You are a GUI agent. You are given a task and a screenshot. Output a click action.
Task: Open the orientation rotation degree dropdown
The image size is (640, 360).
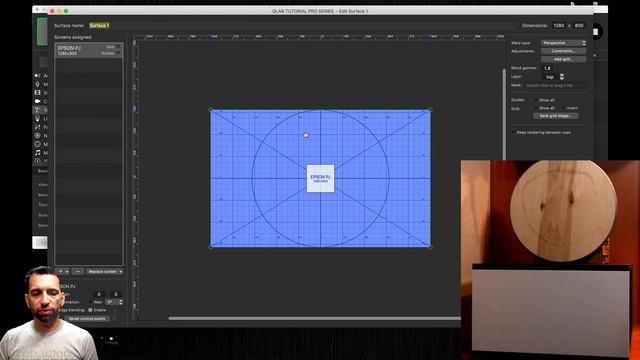(x=114, y=302)
